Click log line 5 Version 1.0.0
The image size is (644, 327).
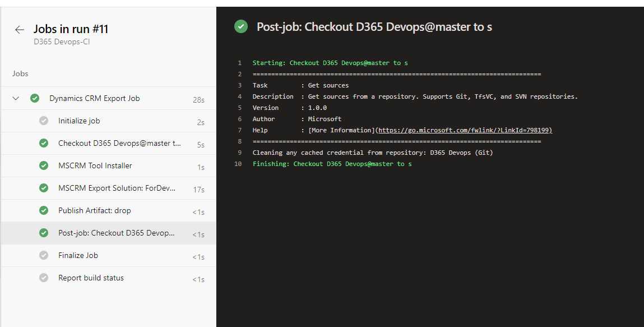[290, 108]
